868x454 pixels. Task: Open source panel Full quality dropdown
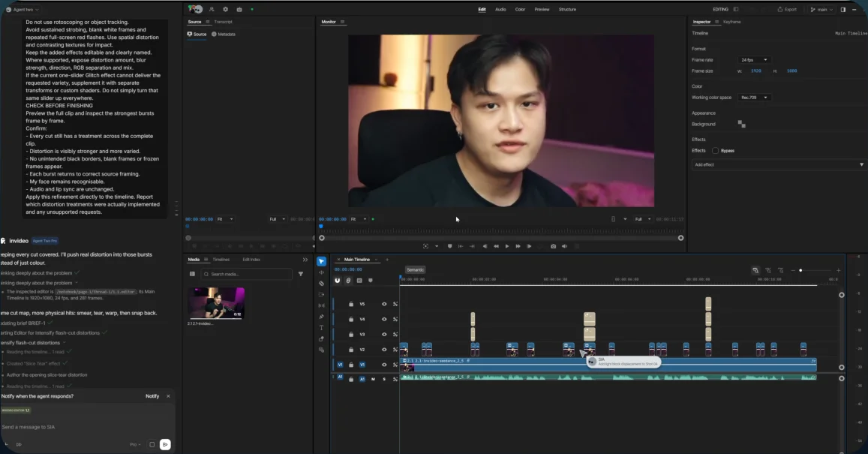click(x=278, y=219)
